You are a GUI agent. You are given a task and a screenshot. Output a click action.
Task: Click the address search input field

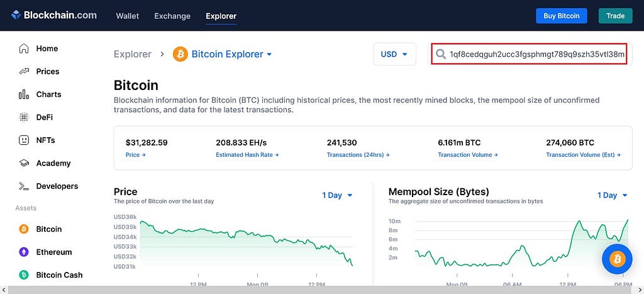pyautogui.click(x=530, y=54)
